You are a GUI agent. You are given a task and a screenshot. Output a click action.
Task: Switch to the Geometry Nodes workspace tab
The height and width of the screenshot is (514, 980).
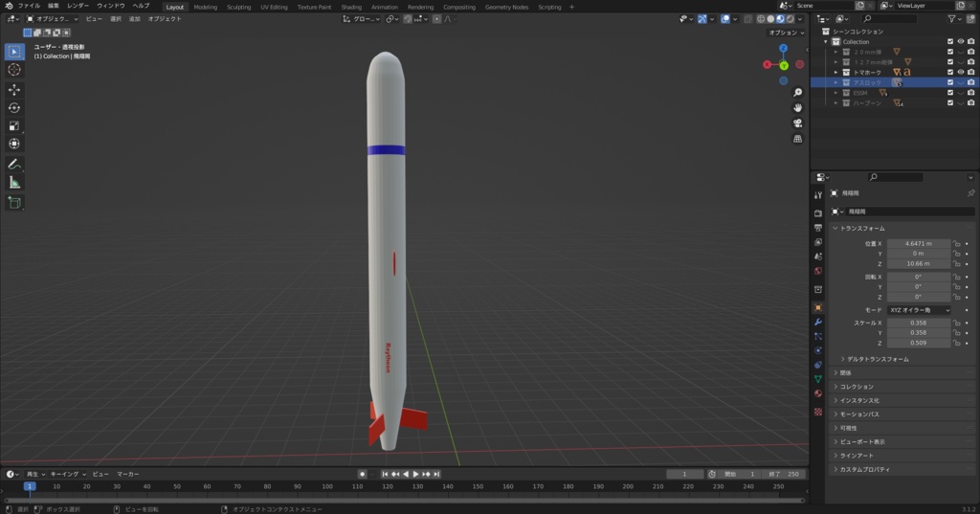coord(506,7)
